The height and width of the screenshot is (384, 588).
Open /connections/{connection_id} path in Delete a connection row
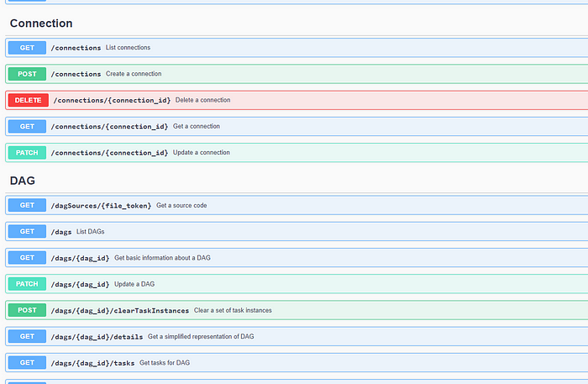click(112, 101)
